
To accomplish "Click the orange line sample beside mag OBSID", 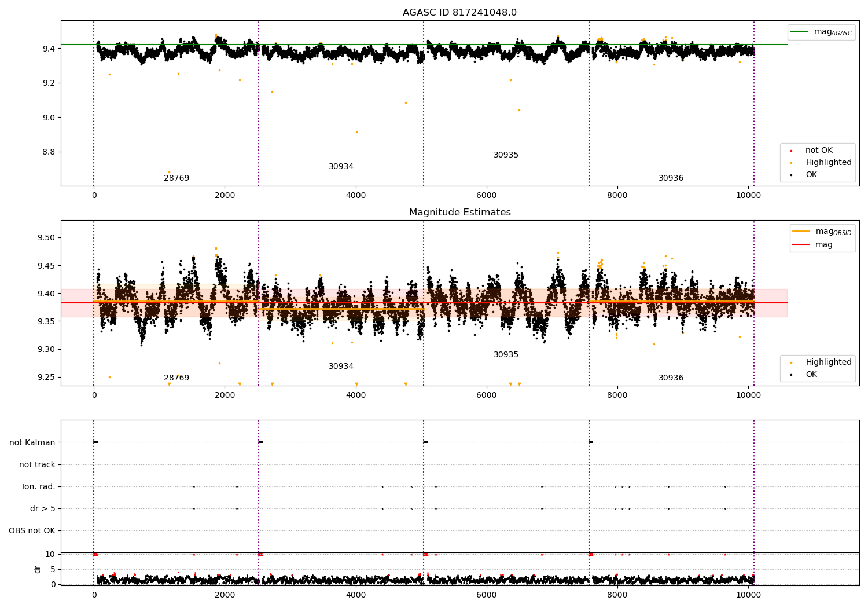I will tap(801, 232).
